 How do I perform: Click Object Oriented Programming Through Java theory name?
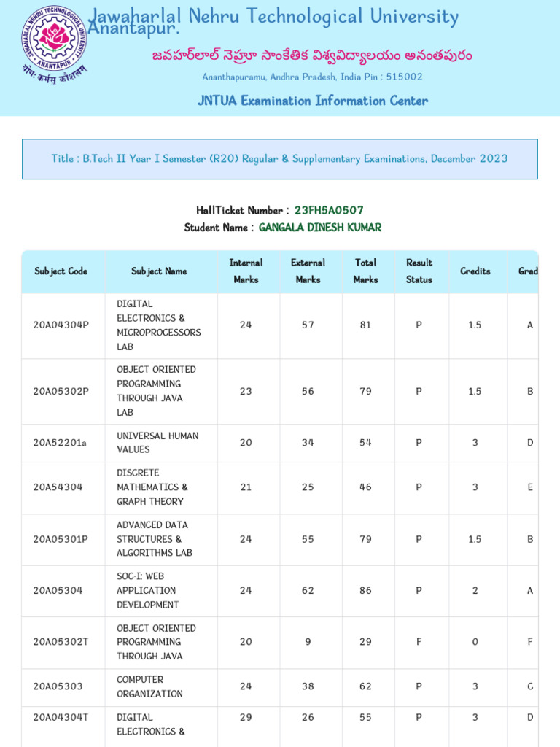tap(156, 642)
